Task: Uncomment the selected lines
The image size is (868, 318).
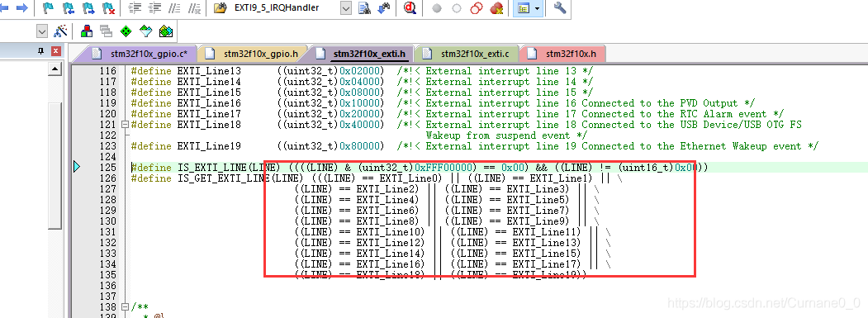Action: 194,7
